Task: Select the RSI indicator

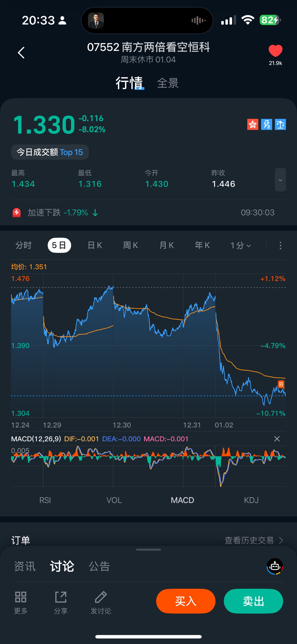Action: pyautogui.click(x=45, y=500)
